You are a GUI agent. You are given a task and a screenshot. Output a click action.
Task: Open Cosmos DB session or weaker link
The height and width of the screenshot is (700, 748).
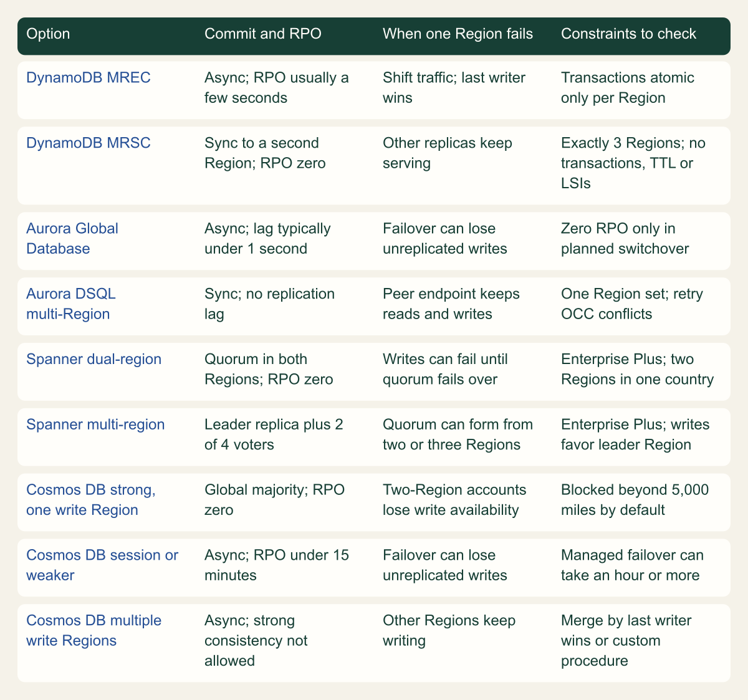point(102,565)
